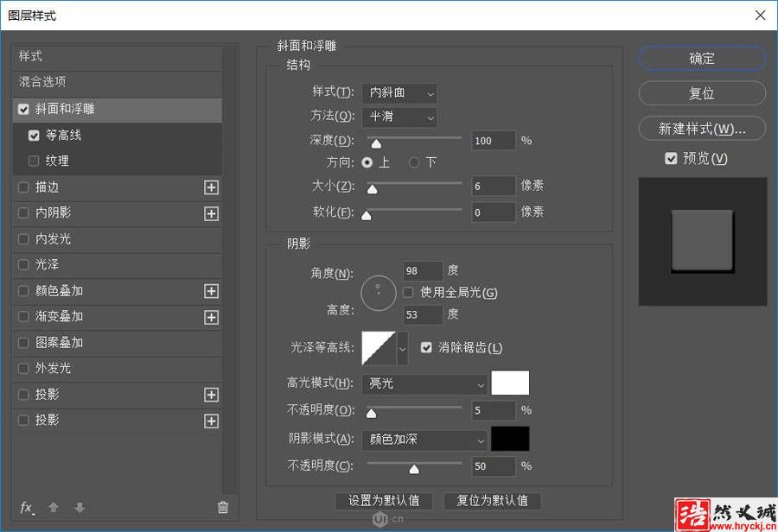Enable the 光泽 checkbox
The image size is (778, 532).
(23, 265)
